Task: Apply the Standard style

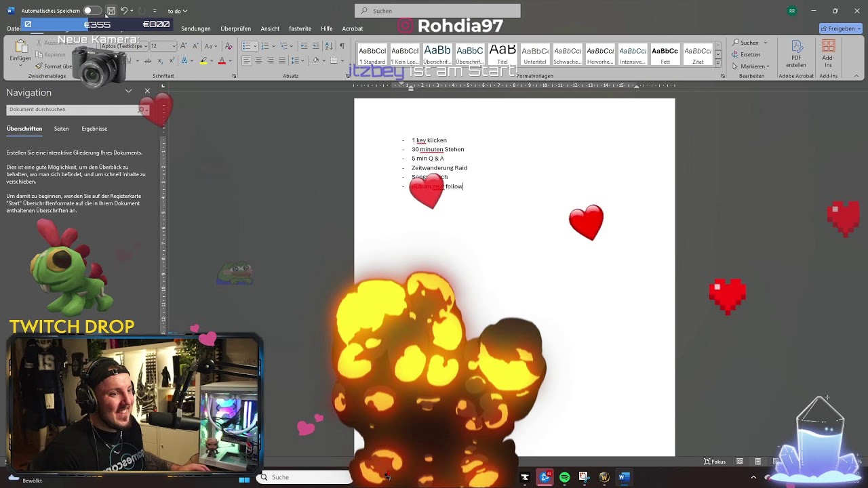Action: 372,54
